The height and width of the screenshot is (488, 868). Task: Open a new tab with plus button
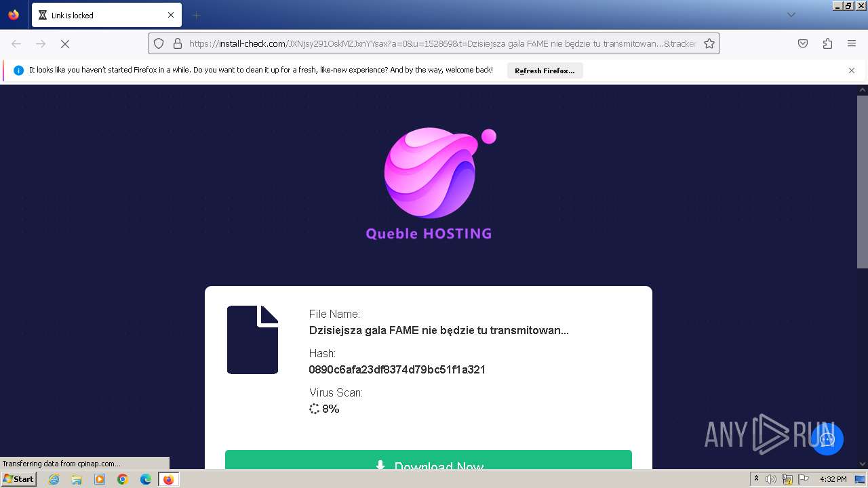[x=197, y=15]
